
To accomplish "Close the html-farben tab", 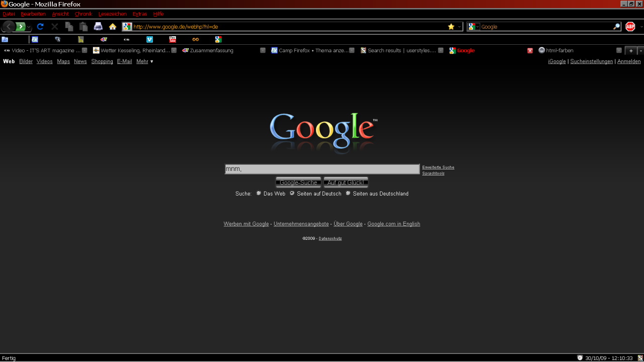I will point(619,50).
